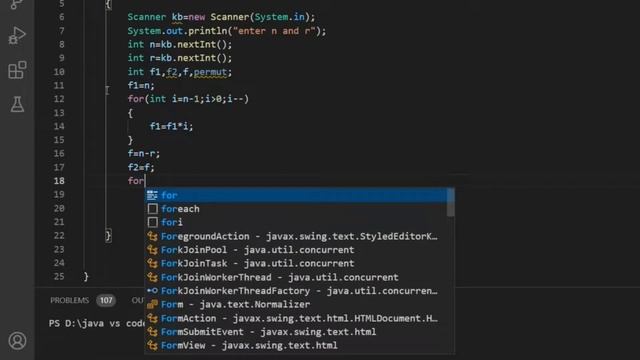This screenshot has height=360, width=640.
Task: Choose ForegroundAction suggestion from list
Action: 296,236
